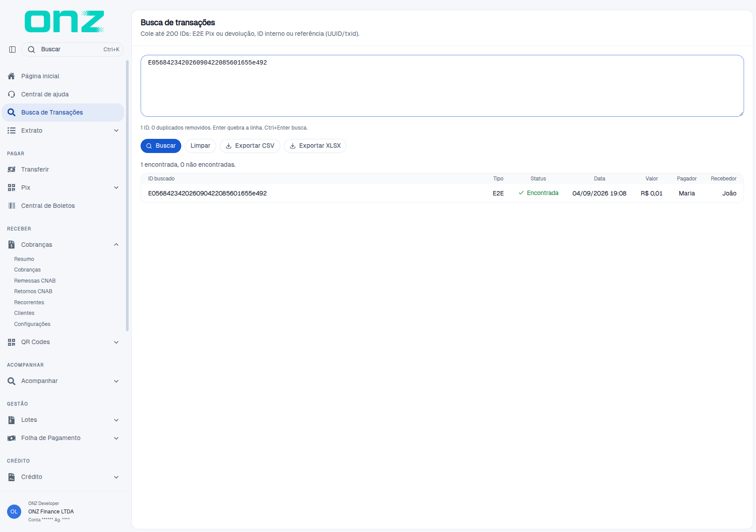Select the result row's E2E ID text
Screen dimensions: 756x532
point(207,193)
